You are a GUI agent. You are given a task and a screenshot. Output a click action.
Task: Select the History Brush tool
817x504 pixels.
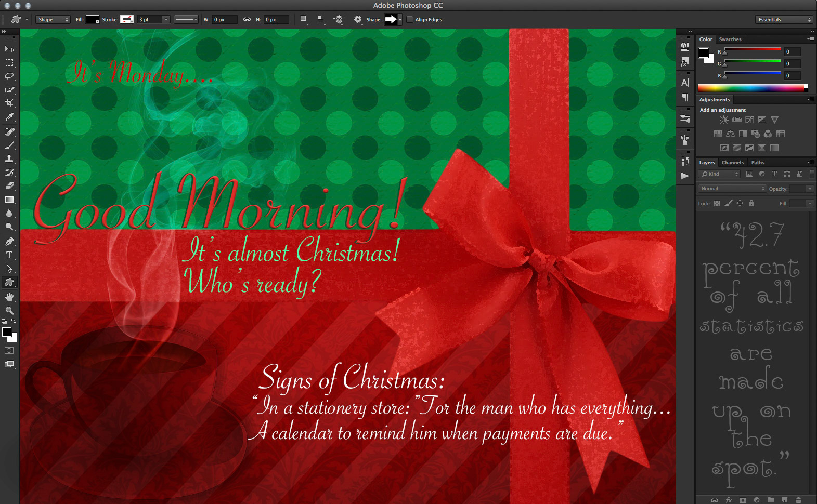click(x=9, y=173)
